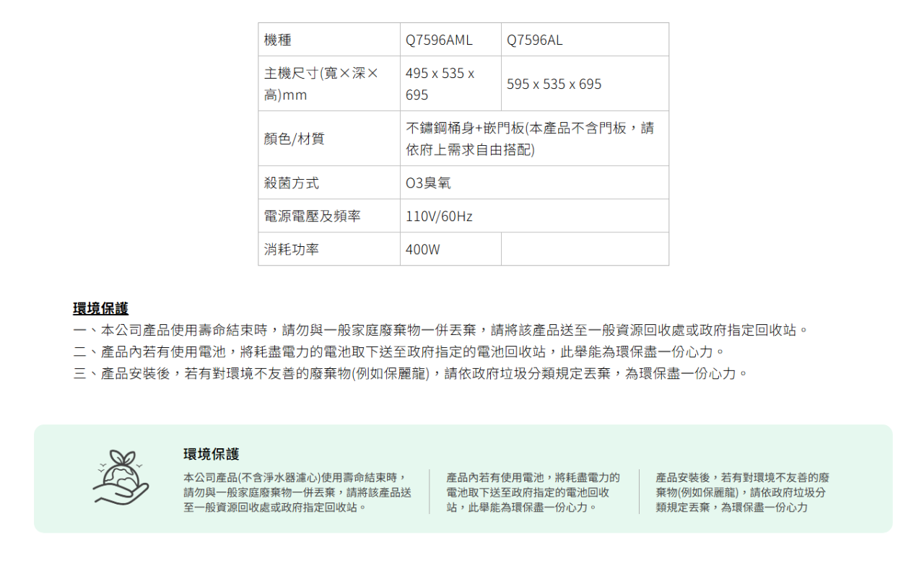Click banner paragraph about 不含淨水器濾心
The image size is (924, 571).
pos(297,492)
